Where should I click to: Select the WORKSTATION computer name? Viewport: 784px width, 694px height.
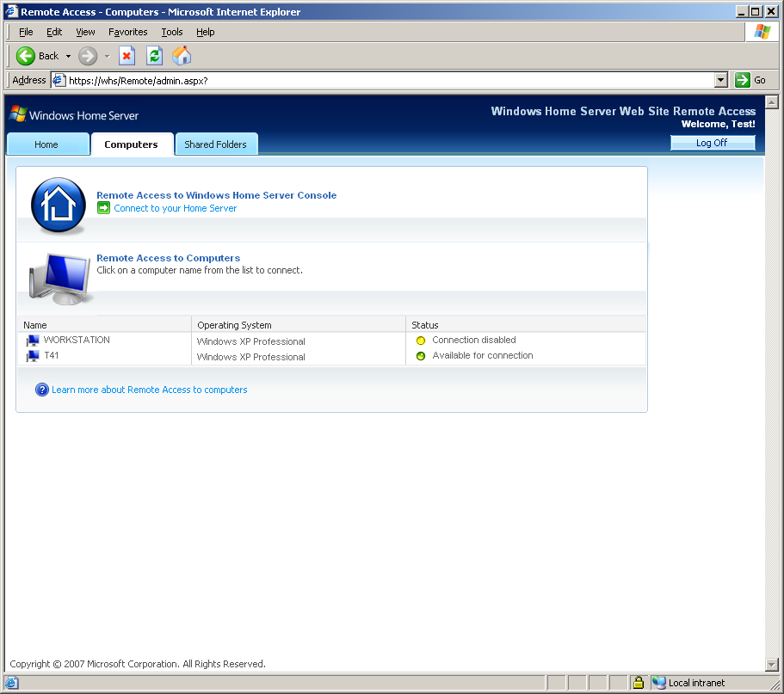point(77,340)
